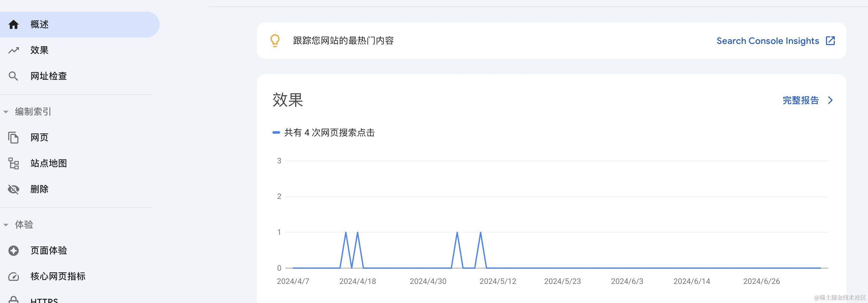Click the crossed-eye icon beside 删除
This screenshot has height=303, width=868.
coord(14,189)
